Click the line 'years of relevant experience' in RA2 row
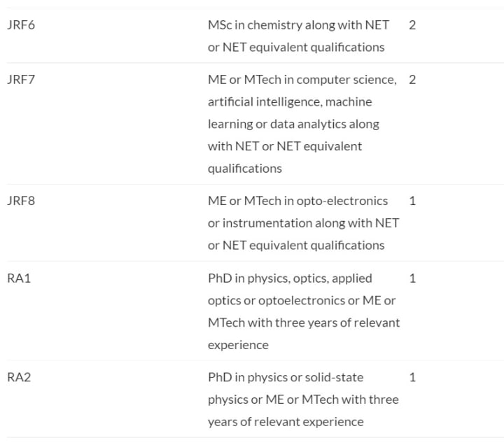 coord(286,422)
